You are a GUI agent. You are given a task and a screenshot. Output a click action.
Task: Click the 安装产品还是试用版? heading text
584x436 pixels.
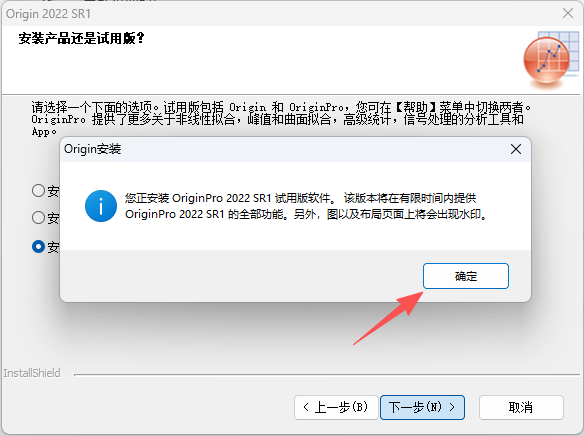(81, 38)
